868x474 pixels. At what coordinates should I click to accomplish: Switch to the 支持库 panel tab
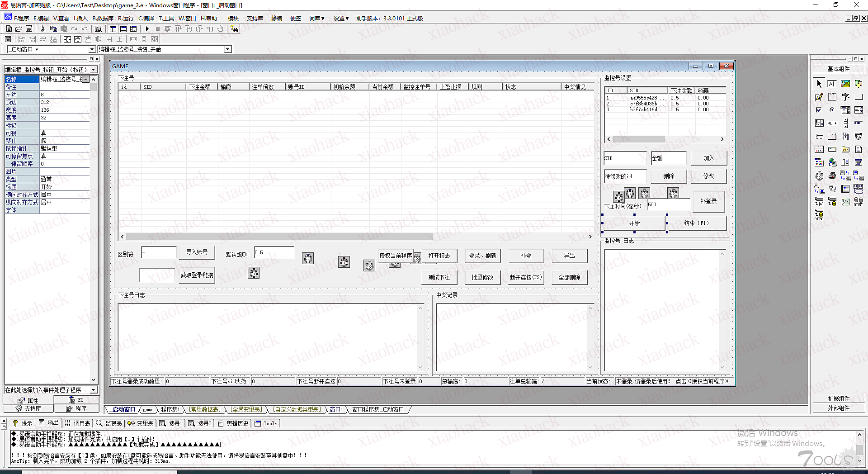pos(28,408)
